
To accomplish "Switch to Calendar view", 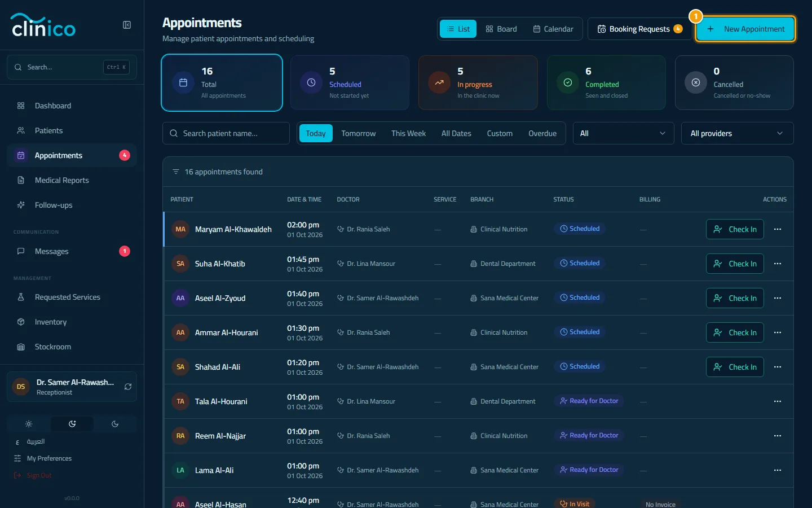I will (x=553, y=29).
